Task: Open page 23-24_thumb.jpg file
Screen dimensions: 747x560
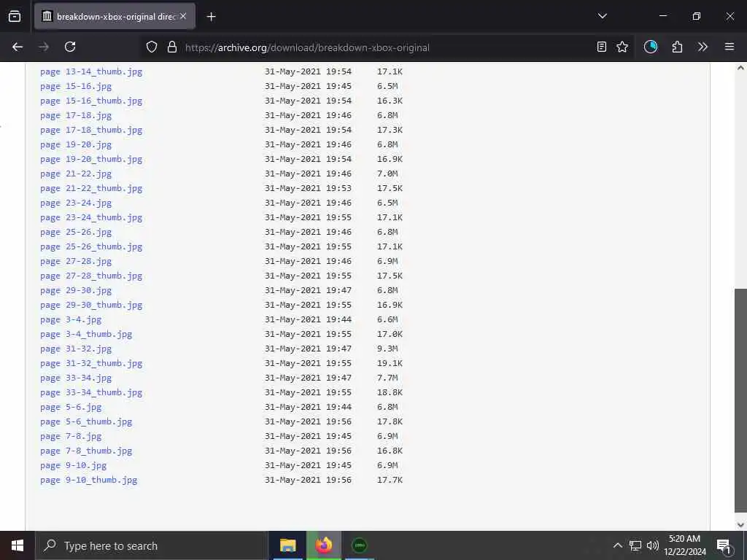Action: point(91,217)
